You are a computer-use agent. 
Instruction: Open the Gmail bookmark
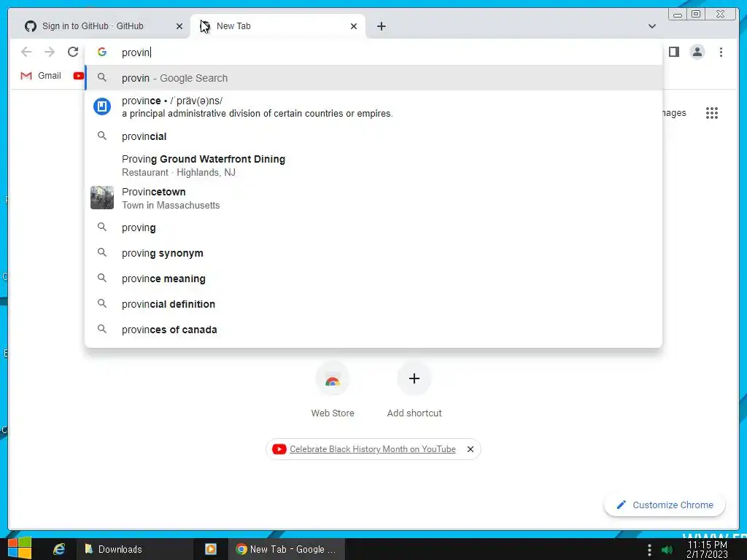click(x=41, y=76)
